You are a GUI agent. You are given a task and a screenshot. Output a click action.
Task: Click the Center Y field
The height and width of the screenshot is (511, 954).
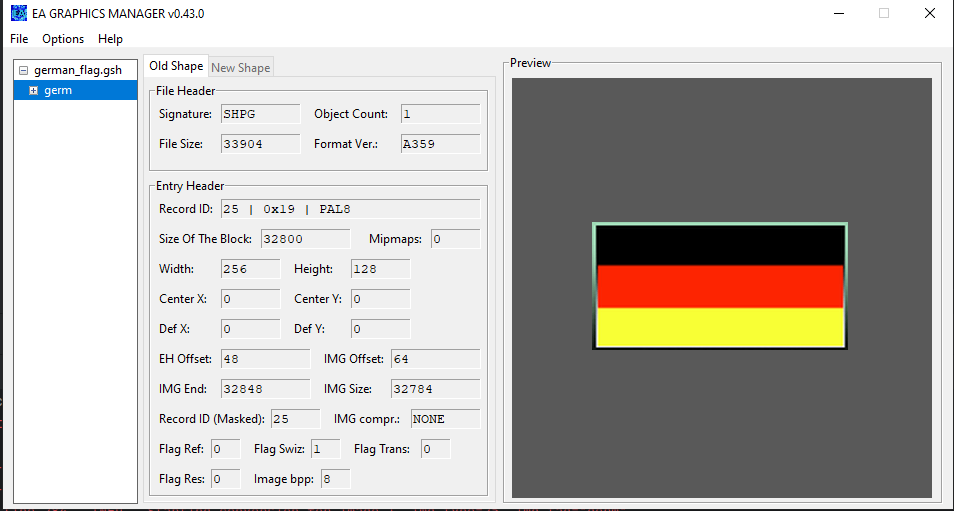(x=381, y=299)
